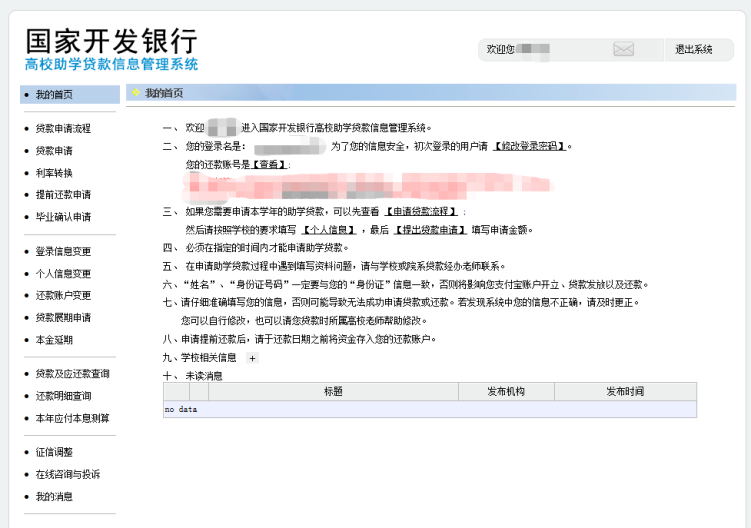Image resolution: width=751 pixels, height=528 pixels.
Task: Click the yellow icon beside 我的首页 panel title
Action: pyautogui.click(x=136, y=93)
